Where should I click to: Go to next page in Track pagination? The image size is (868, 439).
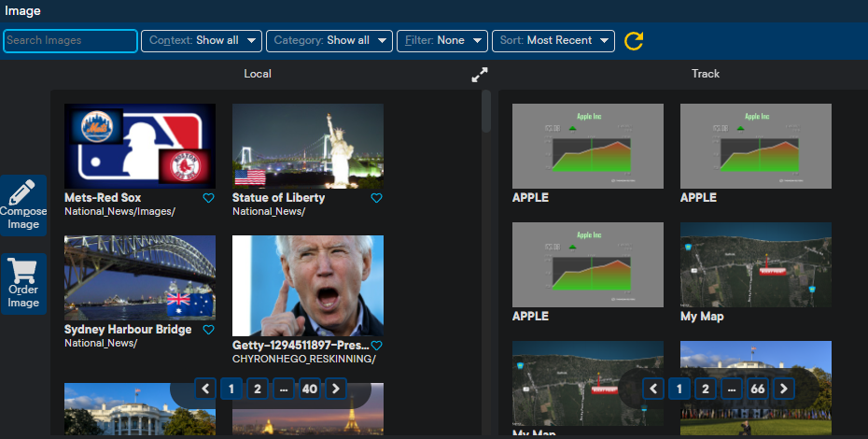pos(784,389)
